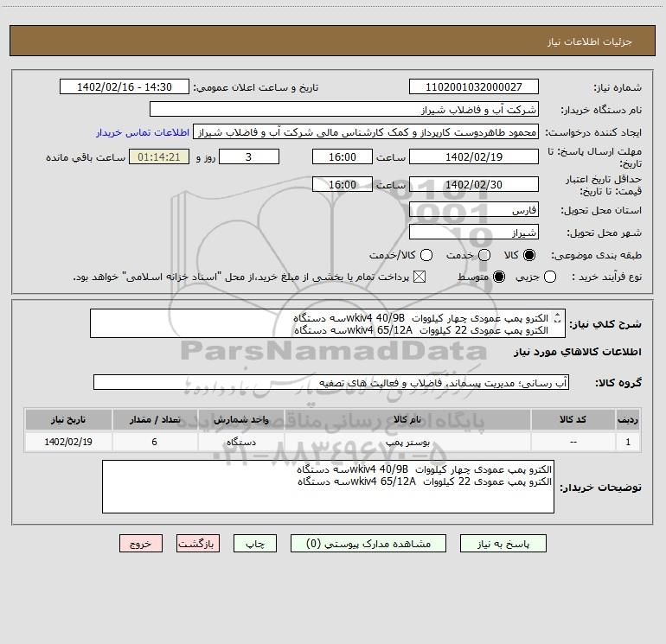Click the 'بوستر پمپ' item name cell
Screen dimensions: 666x644
(x=407, y=442)
